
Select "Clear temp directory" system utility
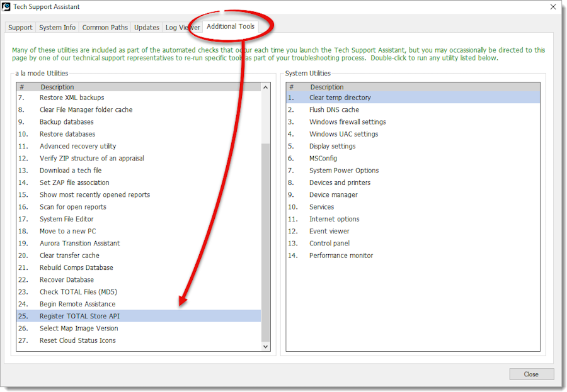tap(413, 98)
